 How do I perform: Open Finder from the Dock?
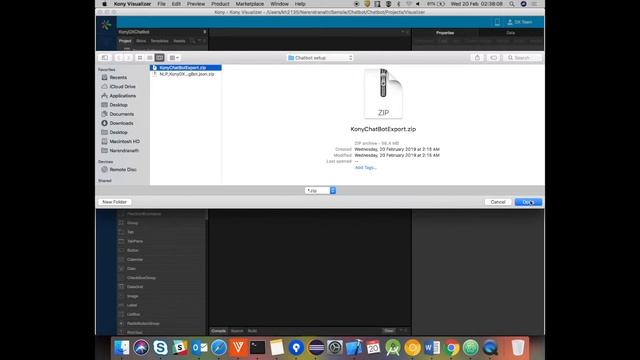point(122,348)
